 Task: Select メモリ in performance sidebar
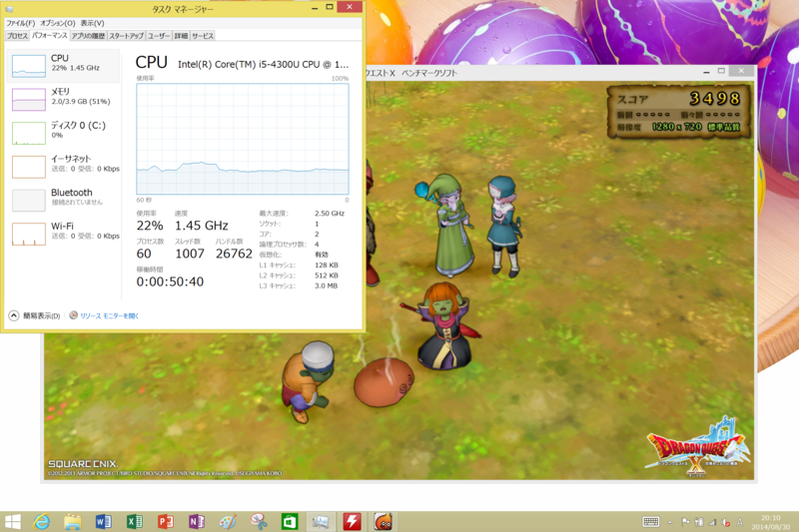(63, 99)
